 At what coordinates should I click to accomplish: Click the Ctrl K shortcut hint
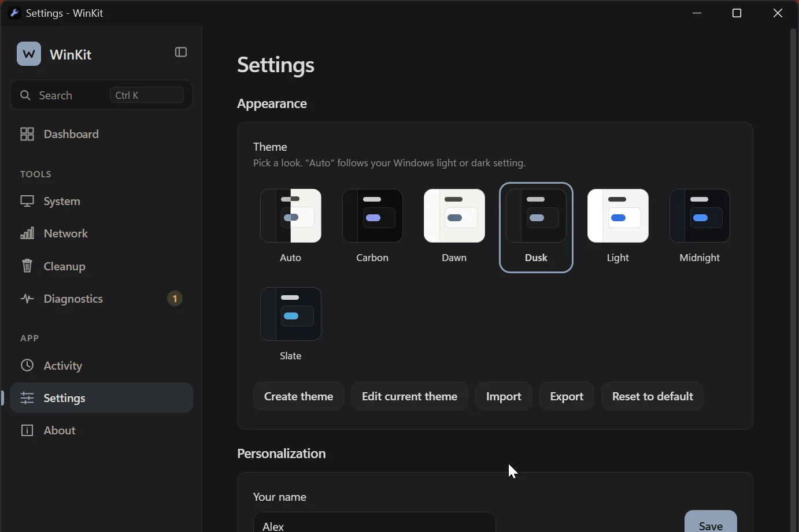pyautogui.click(x=147, y=95)
